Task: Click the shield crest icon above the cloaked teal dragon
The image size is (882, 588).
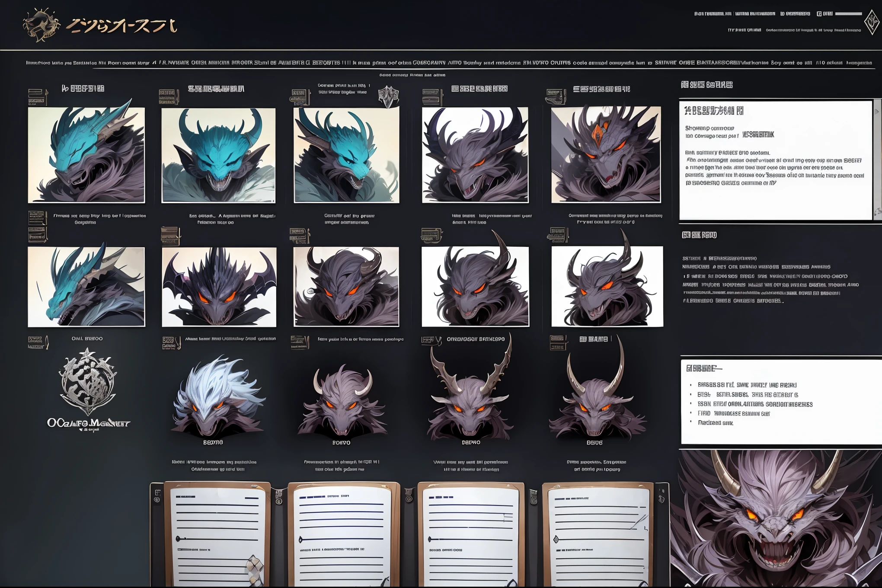Action: [388, 97]
